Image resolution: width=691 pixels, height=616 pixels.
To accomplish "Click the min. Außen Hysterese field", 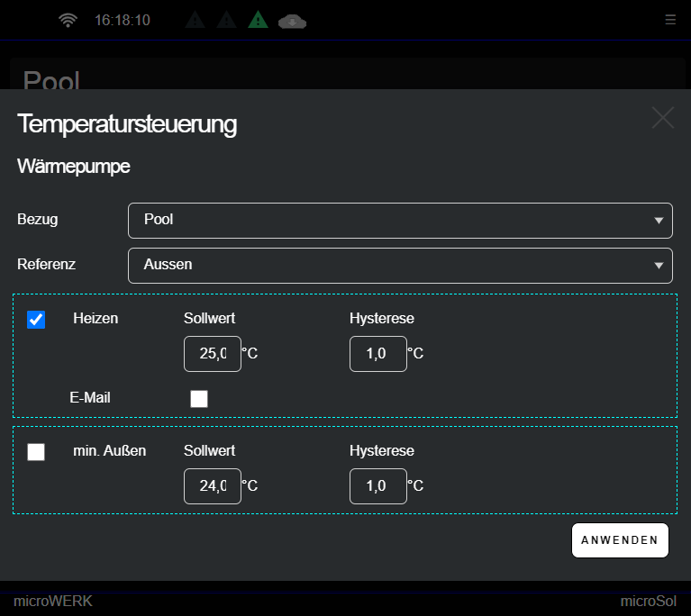I will coord(377,486).
